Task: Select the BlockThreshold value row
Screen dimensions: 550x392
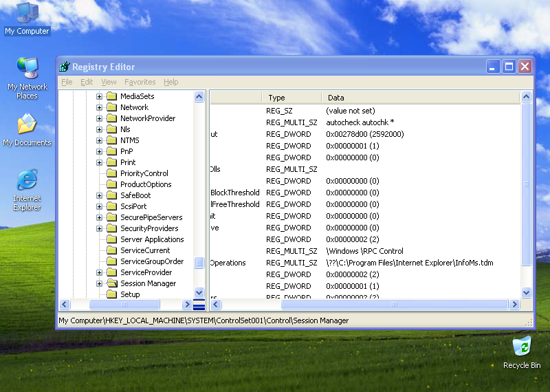Action: click(x=365, y=193)
